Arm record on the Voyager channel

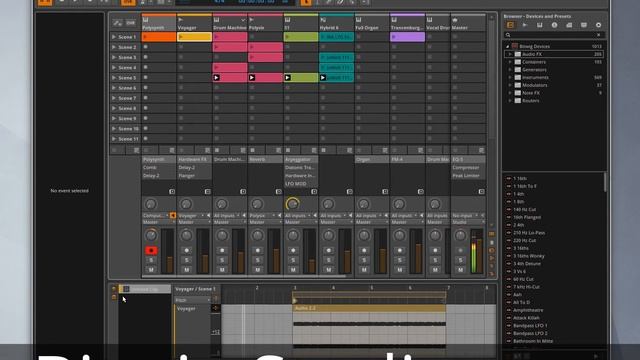coord(187,250)
